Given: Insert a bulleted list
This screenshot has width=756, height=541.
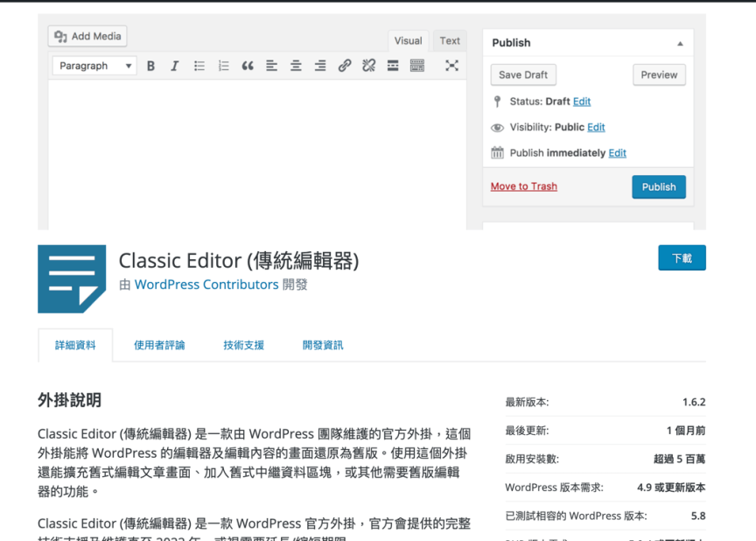Looking at the screenshot, I should click(x=199, y=66).
